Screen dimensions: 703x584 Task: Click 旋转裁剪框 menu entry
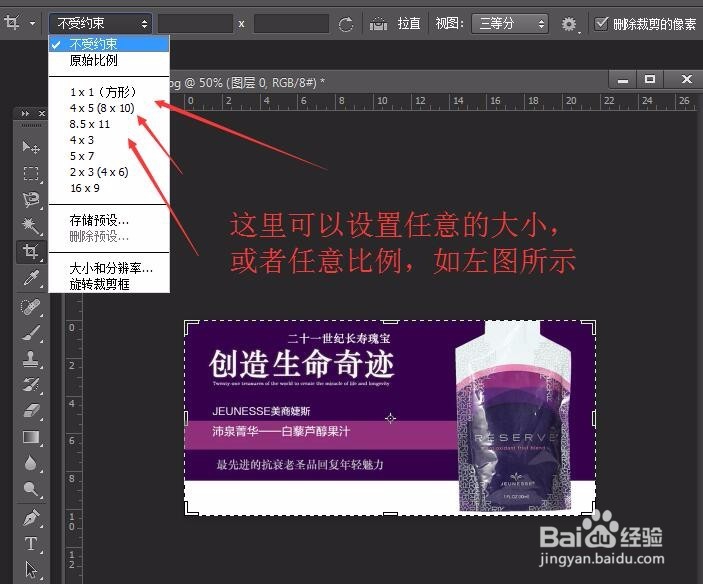[x=109, y=284]
